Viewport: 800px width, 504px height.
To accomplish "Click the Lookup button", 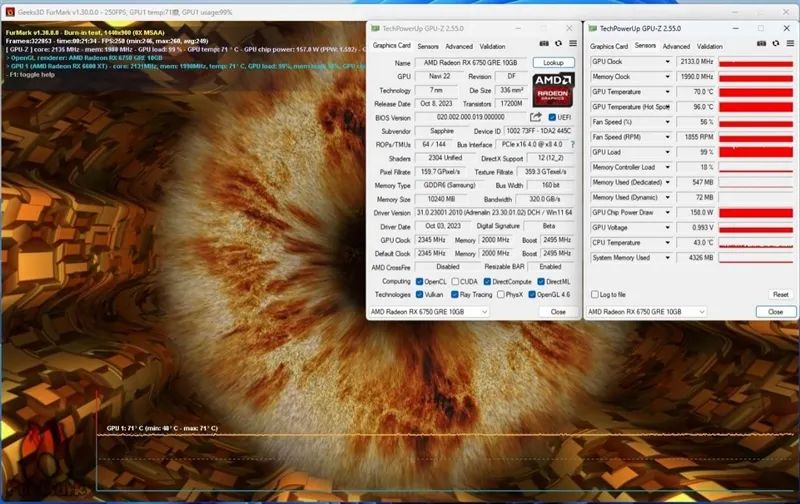I will pos(554,62).
